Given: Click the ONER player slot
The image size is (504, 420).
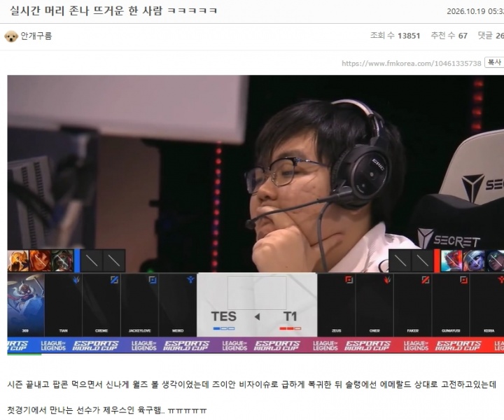Looking at the screenshot, I should pyautogui.click(x=374, y=304).
